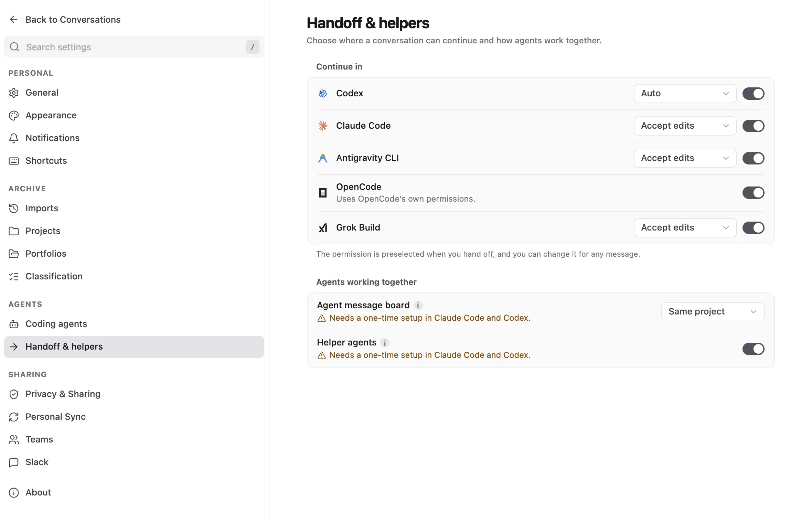Select Teams in the sidebar
Image resolution: width=812 pixels, height=523 pixels.
coord(134,440)
